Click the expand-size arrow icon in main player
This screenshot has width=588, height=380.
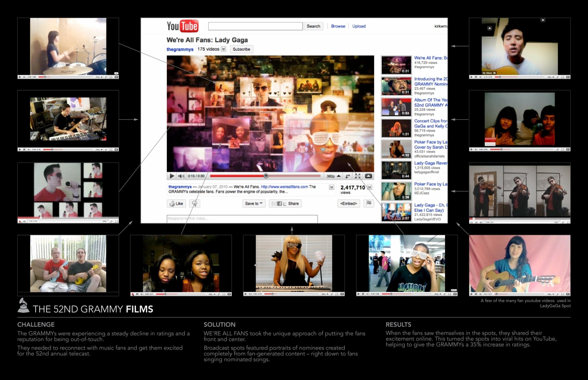pos(348,176)
